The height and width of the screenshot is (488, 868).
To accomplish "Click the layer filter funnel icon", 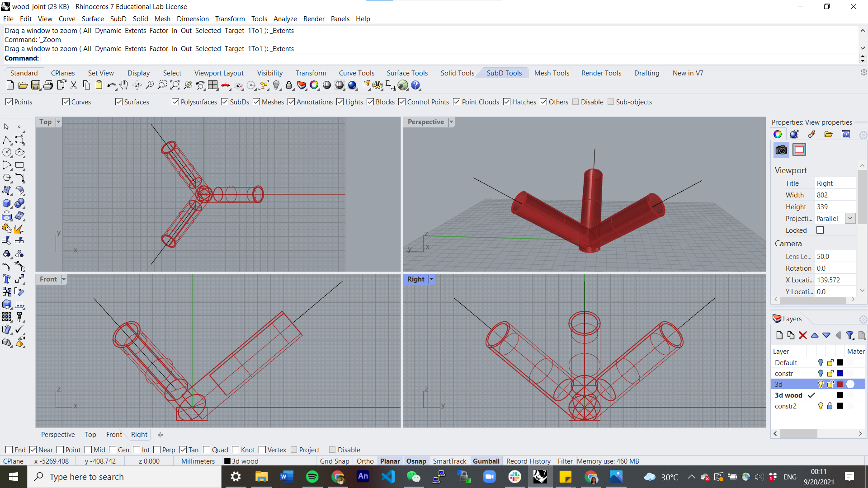I will (x=850, y=335).
